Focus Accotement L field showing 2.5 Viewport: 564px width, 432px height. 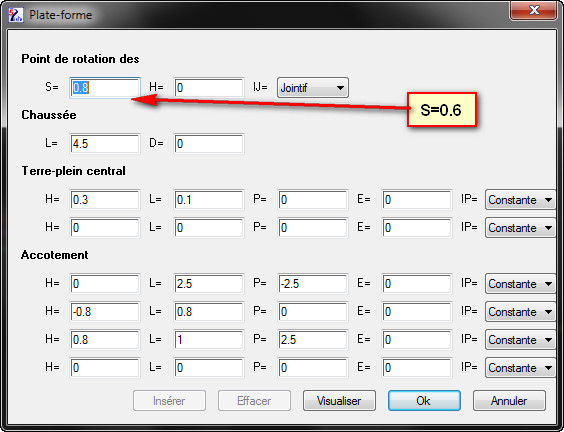pos(209,284)
